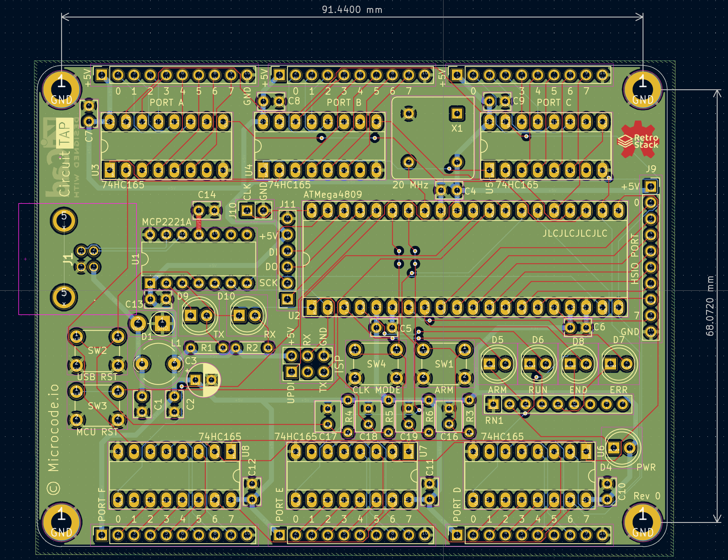Click the SW1 switch label
The height and width of the screenshot is (560, 728).
(444, 364)
